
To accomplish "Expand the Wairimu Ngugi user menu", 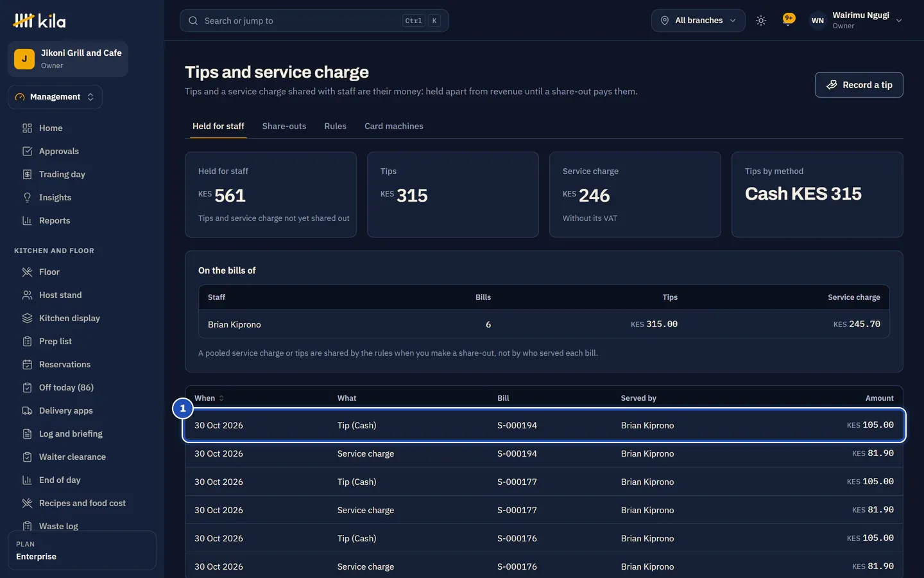I will click(857, 21).
